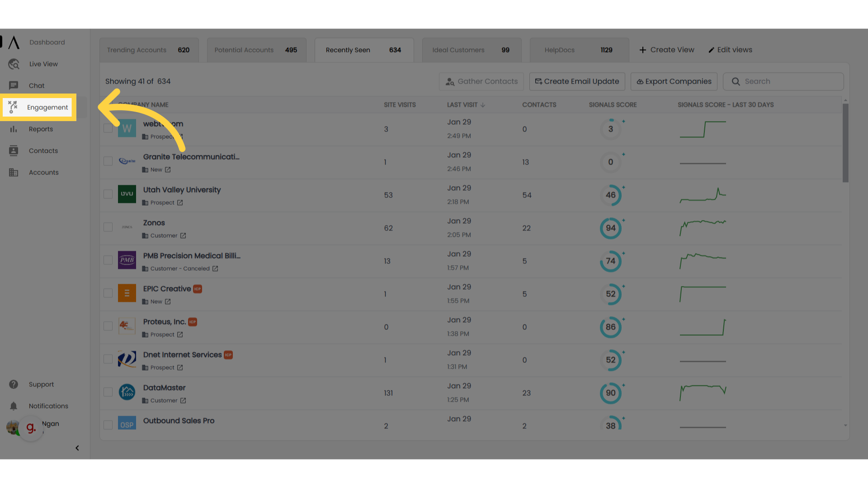
Task: Click the Outbound Sales Pro company name
Action: [179, 421]
